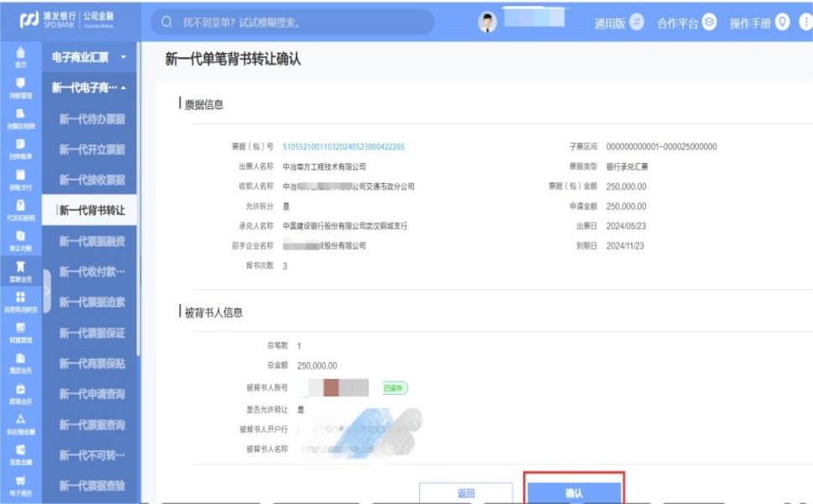This screenshot has height=504, width=813.
Task: Click the 合作平台 layers icon
Action: point(710,23)
